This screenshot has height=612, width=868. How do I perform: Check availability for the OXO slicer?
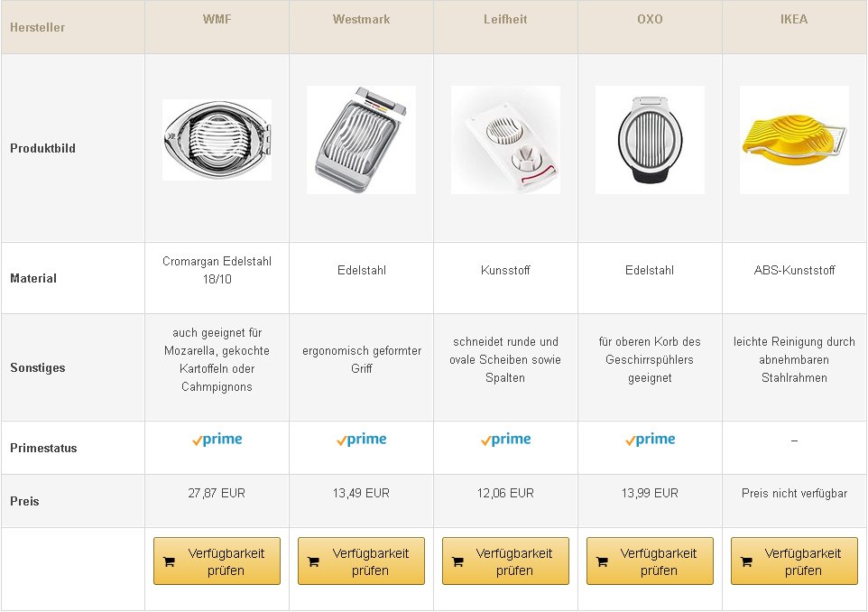650,561
